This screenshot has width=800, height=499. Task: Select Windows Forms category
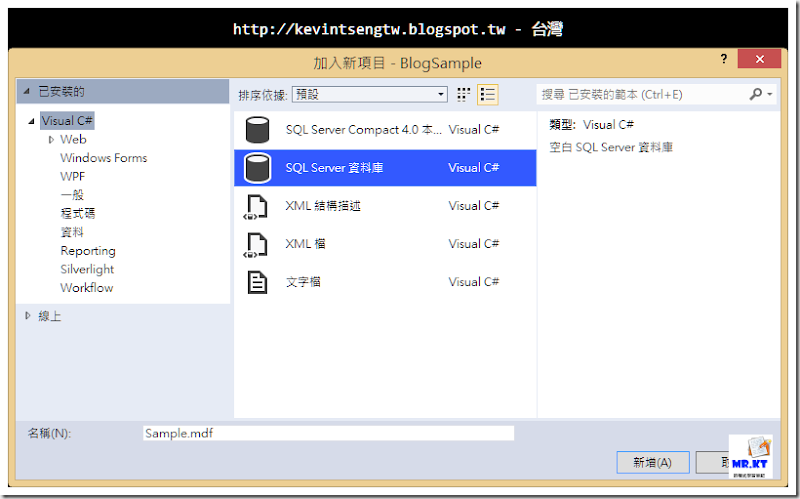tap(104, 158)
